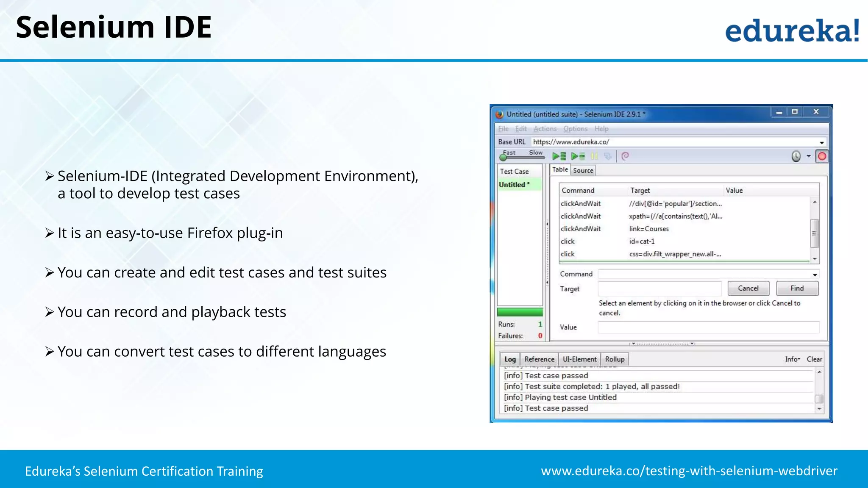Open the Options menu
This screenshot has height=488, width=868.
click(x=575, y=129)
